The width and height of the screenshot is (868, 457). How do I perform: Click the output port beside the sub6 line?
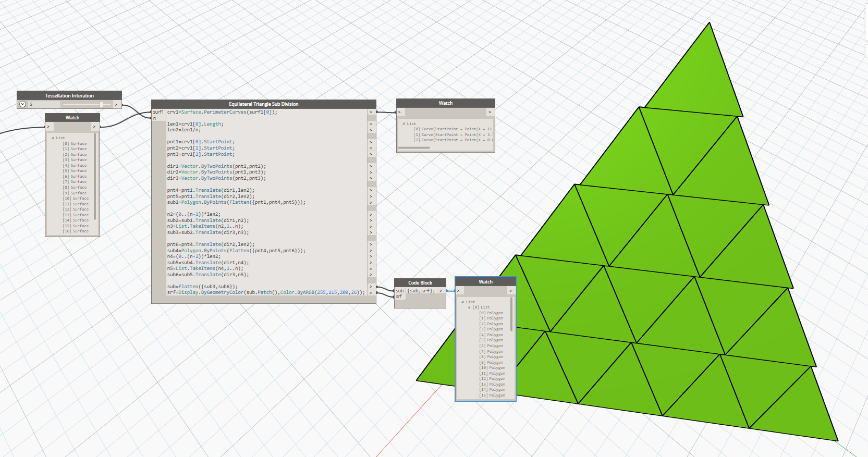pyautogui.click(x=371, y=275)
